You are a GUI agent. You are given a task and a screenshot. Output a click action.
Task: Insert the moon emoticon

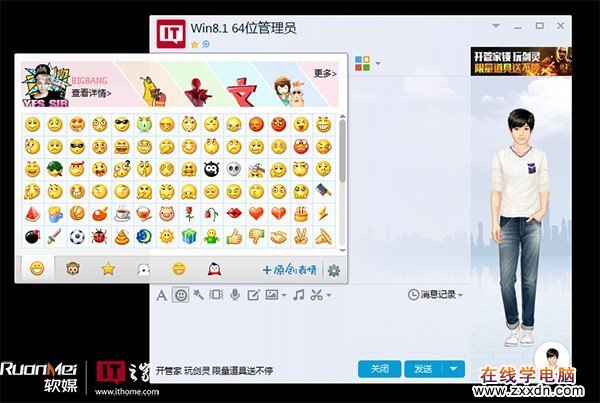point(144,237)
